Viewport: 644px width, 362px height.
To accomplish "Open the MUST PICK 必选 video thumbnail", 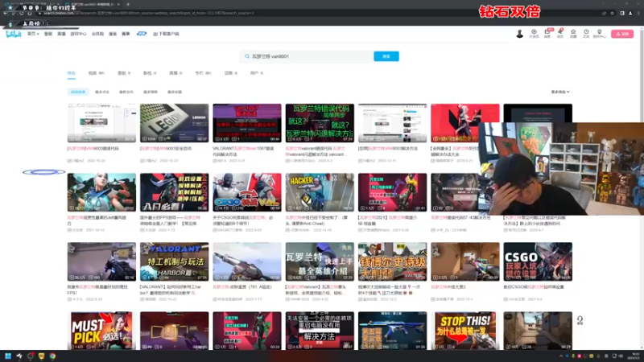I will coord(101,331).
